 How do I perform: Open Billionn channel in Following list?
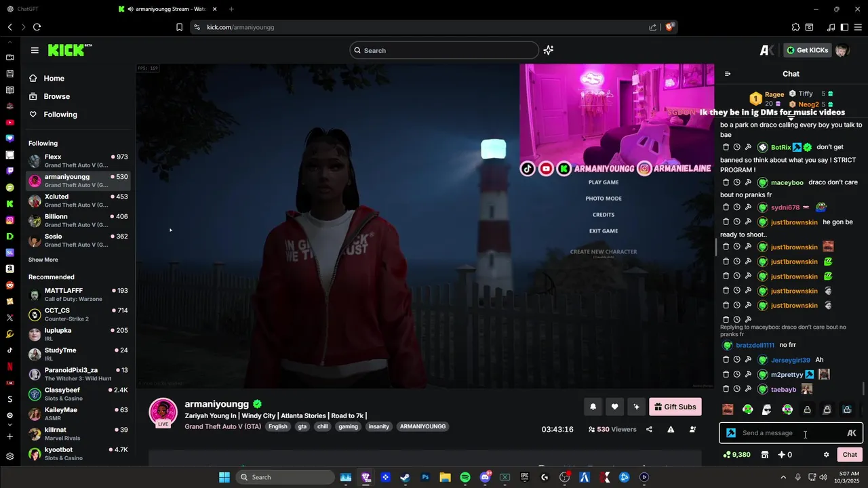(78, 220)
